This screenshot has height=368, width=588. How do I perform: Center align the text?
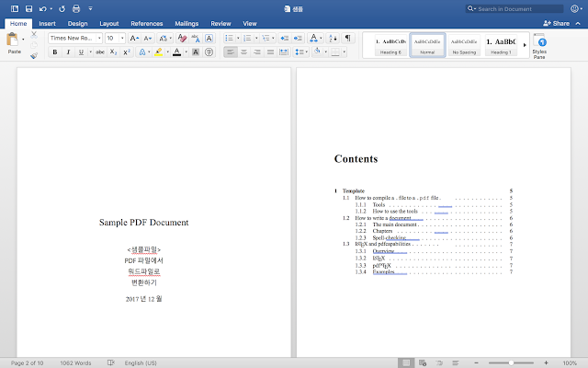(x=243, y=52)
